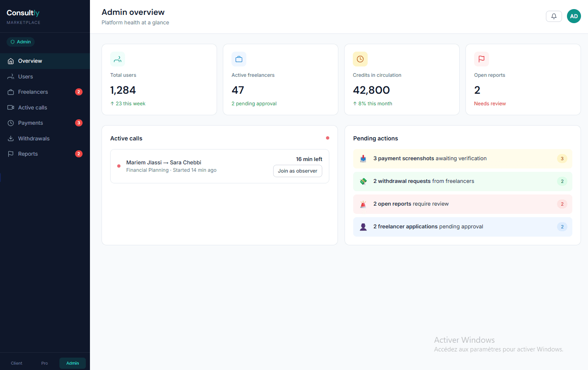Go to the Active calls menu item
Image resolution: width=588 pixels, height=370 pixels.
(45, 108)
